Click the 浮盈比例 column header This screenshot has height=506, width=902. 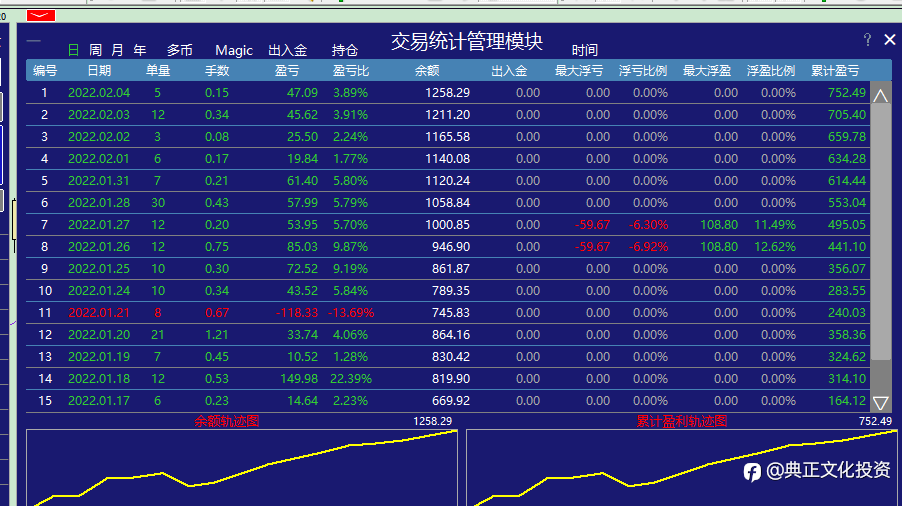pyautogui.click(x=771, y=71)
